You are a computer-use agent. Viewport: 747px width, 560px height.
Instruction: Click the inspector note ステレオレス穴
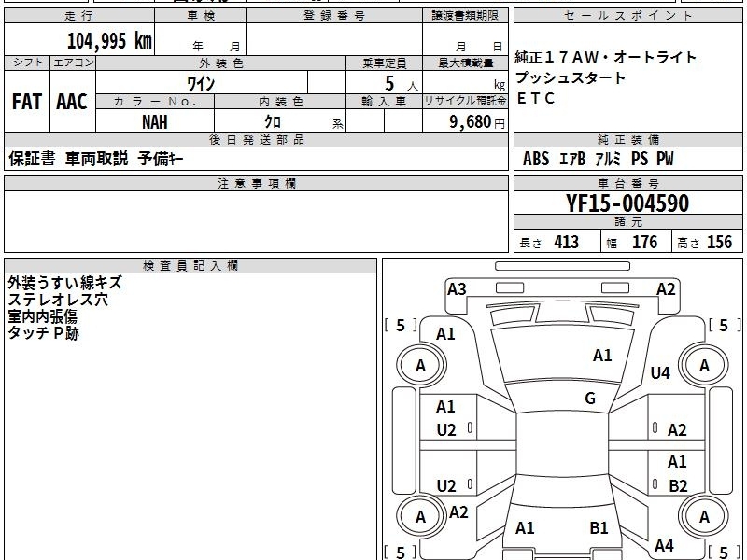[58, 300]
